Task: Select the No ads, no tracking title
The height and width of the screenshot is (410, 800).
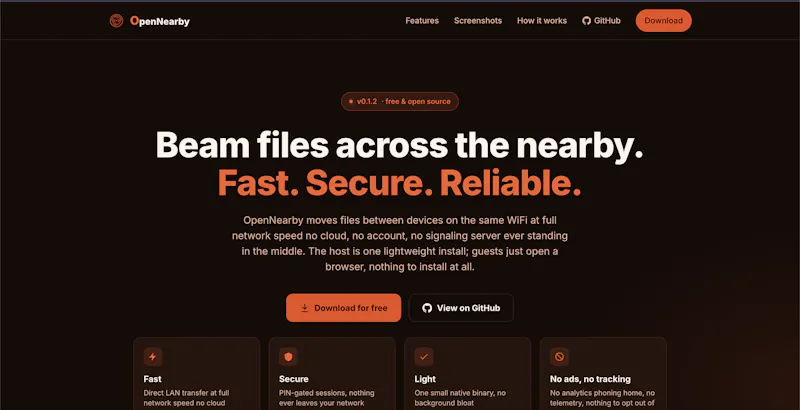Action: click(x=590, y=379)
